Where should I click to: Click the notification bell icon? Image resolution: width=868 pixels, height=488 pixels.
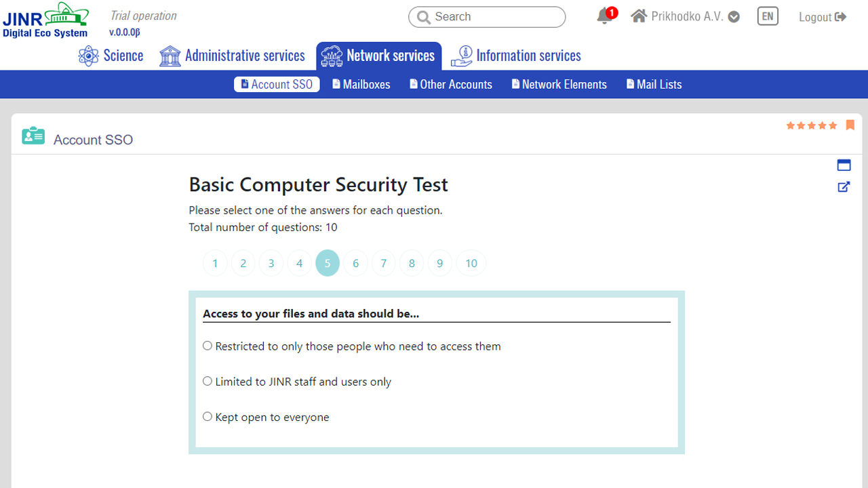[x=604, y=17]
